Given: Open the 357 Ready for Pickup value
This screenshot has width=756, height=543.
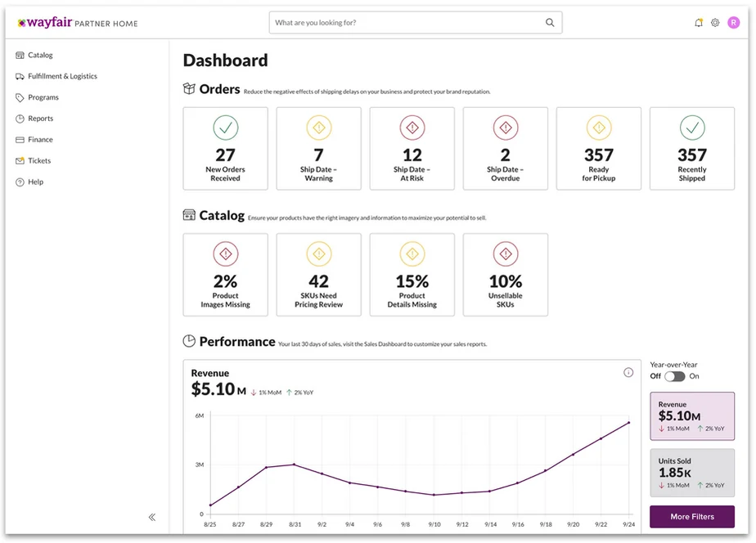Looking at the screenshot, I should [599, 155].
